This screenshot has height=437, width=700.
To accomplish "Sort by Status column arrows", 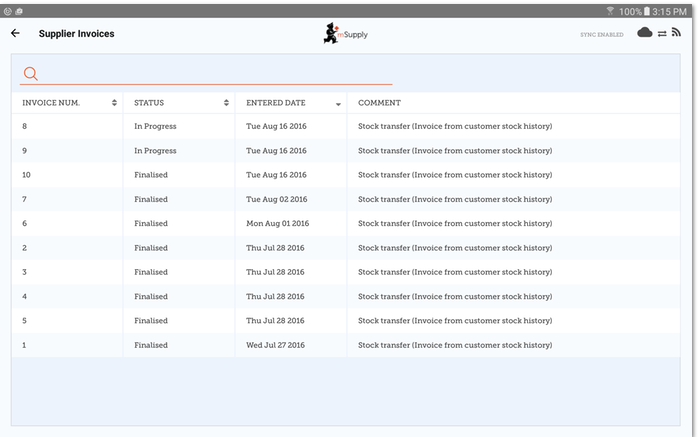I will coord(226,103).
